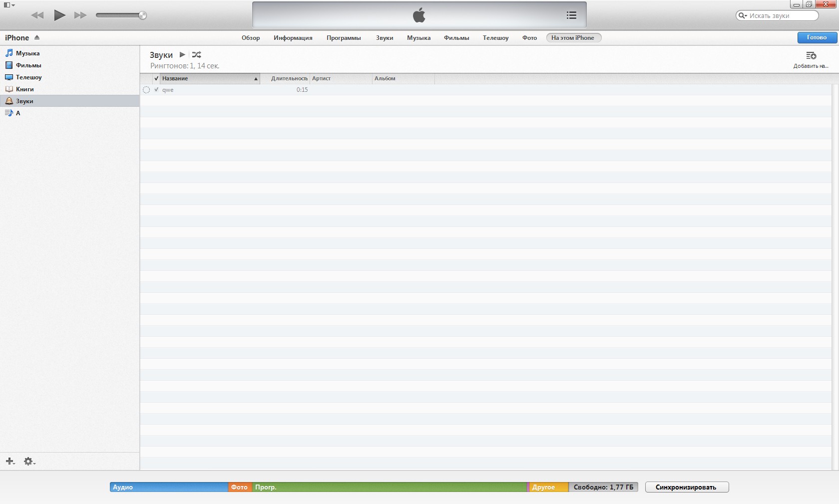Play the Звуки list with the small play icon

pyautogui.click(x=182, y=55)
